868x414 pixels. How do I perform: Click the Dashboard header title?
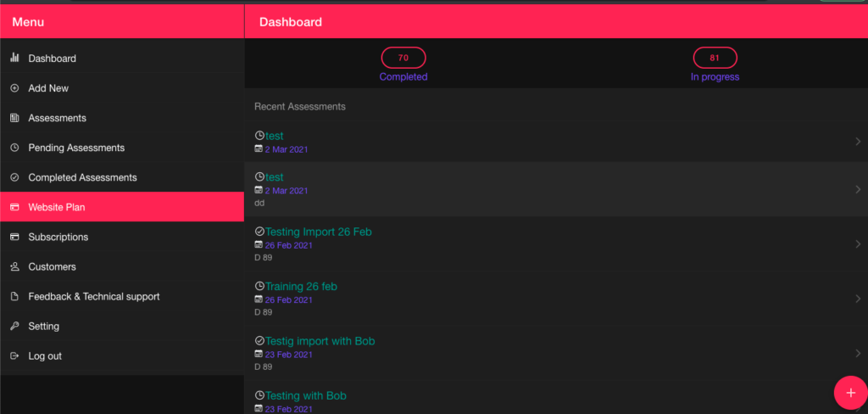pos(291,22)
